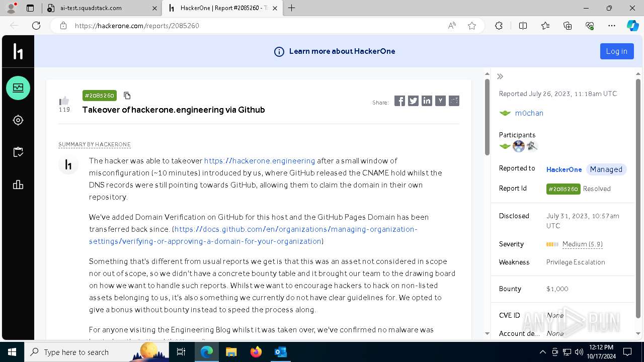
Task: Collapse the right details panel chevrons
Action: click(x=500, y=76)
